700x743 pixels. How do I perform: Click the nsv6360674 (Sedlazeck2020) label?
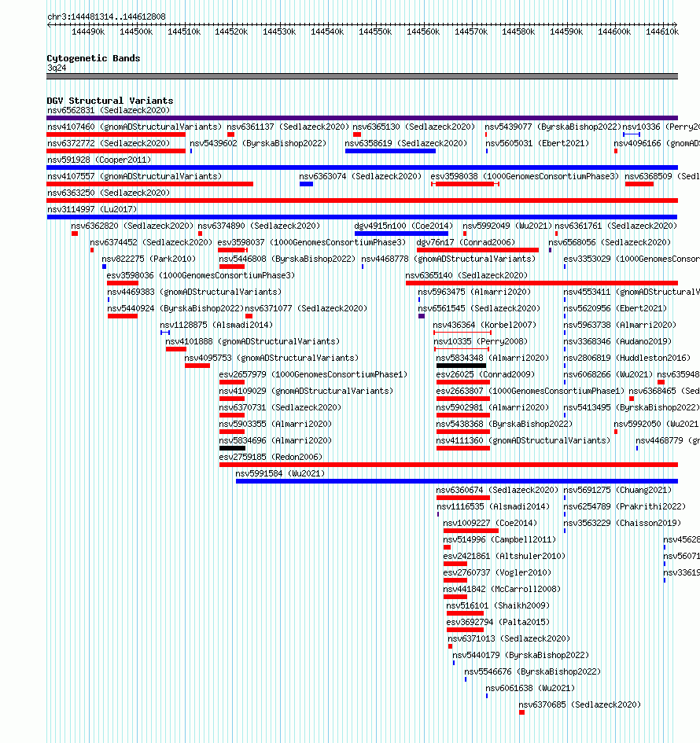pyautogui.click(x=497, y=491)
